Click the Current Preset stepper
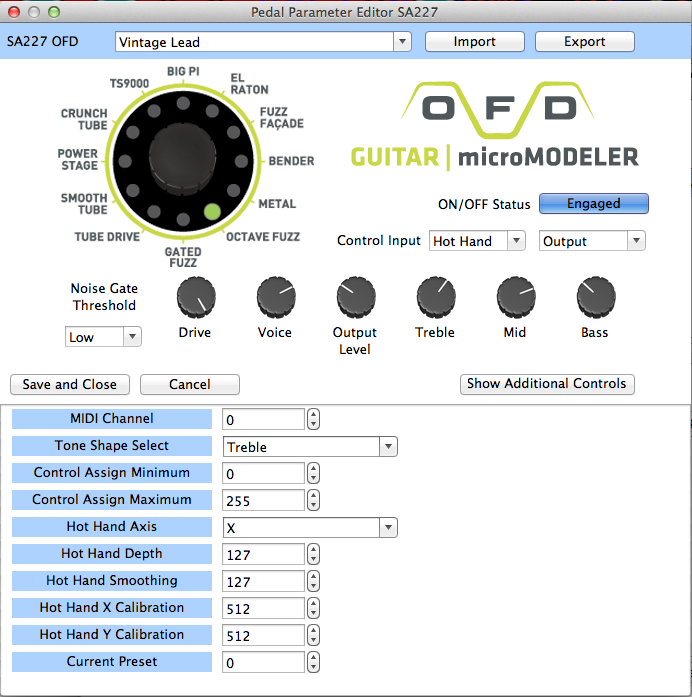Viewport: 692px width, 697px height. click(313, 662)
